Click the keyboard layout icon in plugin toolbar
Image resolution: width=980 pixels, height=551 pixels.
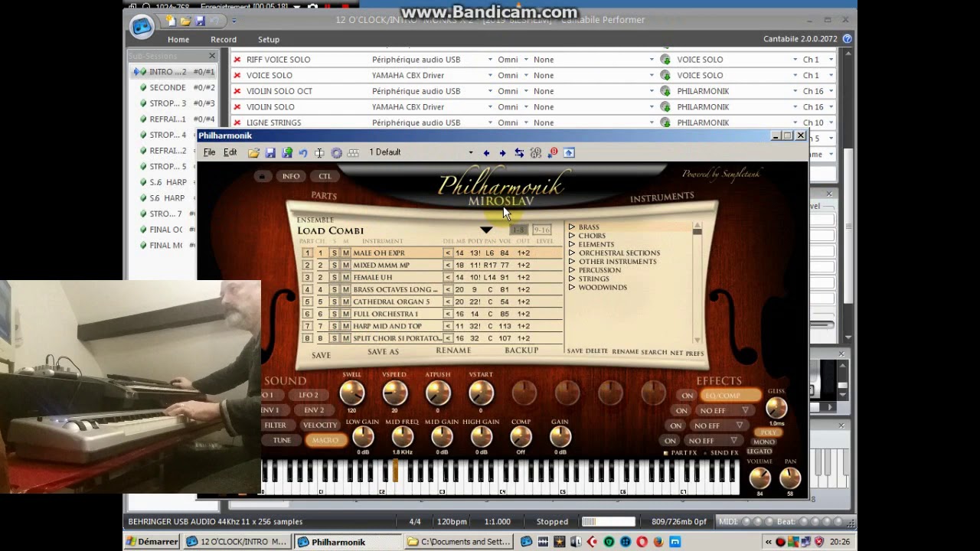pyautogui.click(x=353, y=153)
